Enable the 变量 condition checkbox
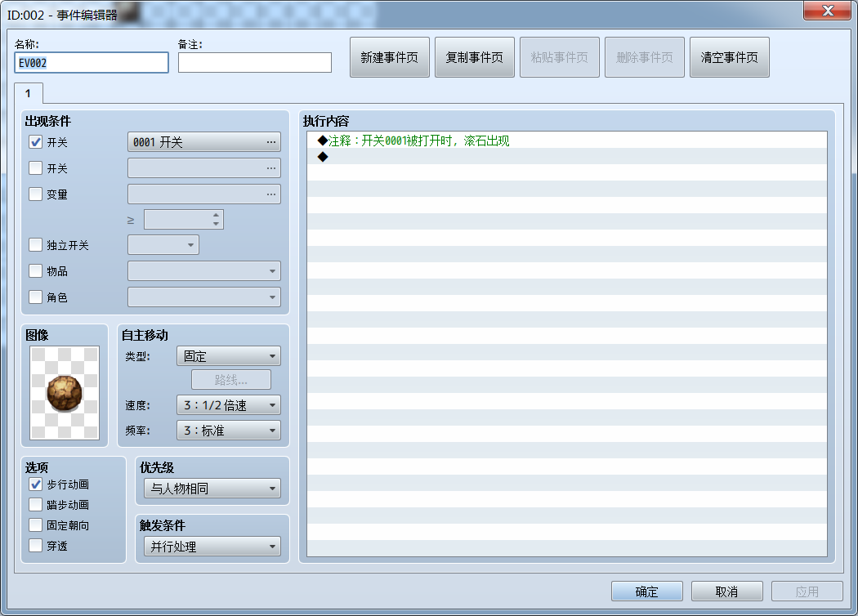The width and height of the screenshot is (858, 616). coord(36,194)
